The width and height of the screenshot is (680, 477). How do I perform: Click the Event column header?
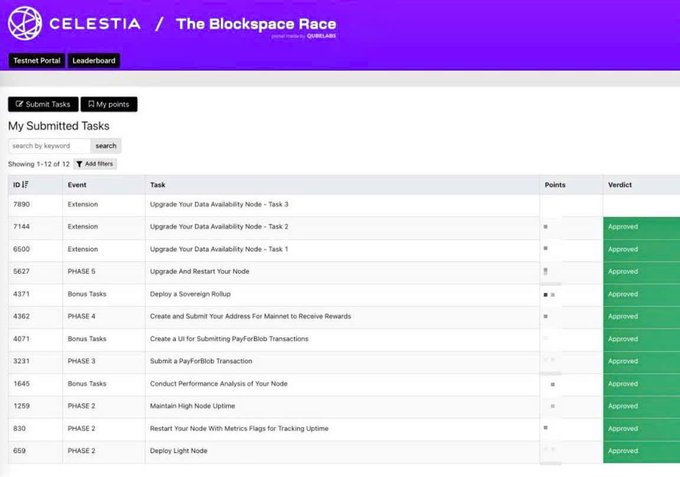[x=77, y=185]
